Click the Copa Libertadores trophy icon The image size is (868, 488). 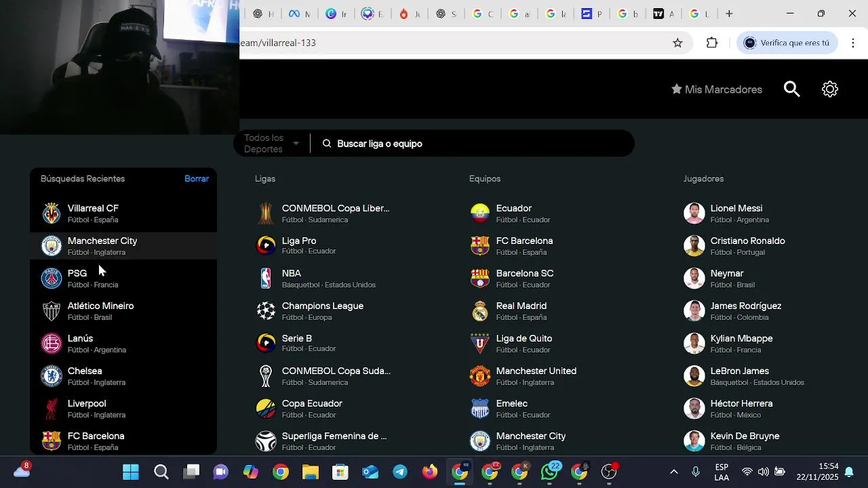pyautogui.click(x=266, y=213)
